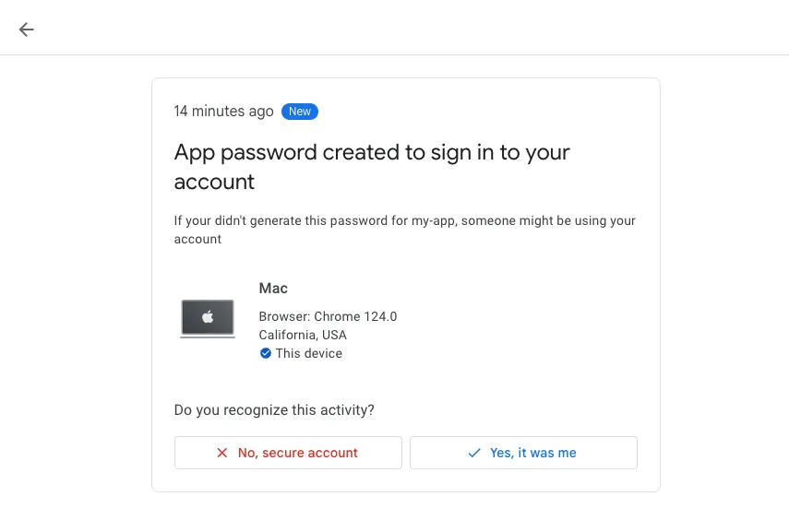Click the 14 minutes ago timestamp

point(223,111)
